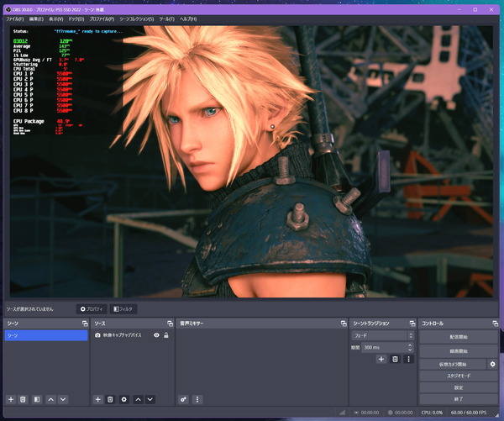This screenshot has width=504, height=421.
Task: Open audio mixer advanced properties gears icon
Action: [x=184, y=399]
